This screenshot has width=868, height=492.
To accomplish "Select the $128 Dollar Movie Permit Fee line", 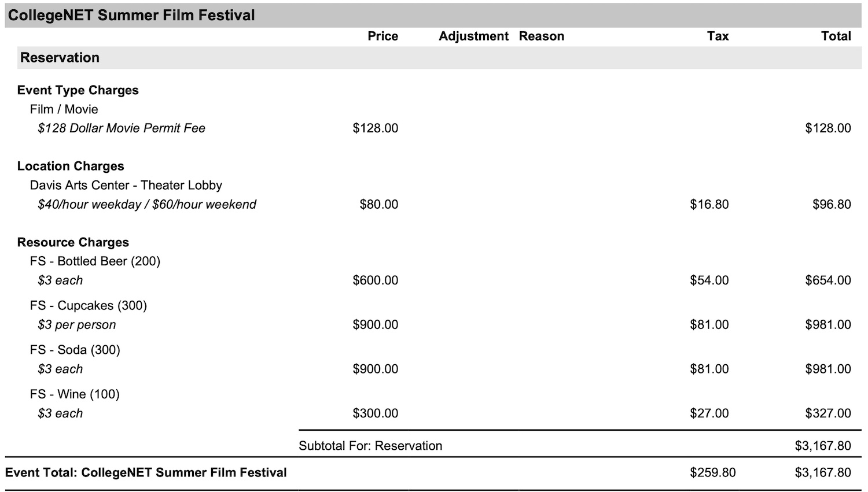I will 122,128.
